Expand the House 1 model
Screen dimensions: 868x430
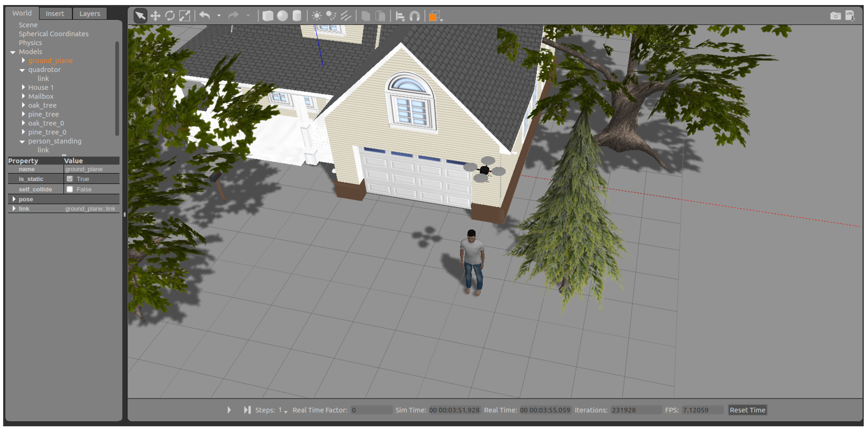pyautogui.click(x=23, y=87)
